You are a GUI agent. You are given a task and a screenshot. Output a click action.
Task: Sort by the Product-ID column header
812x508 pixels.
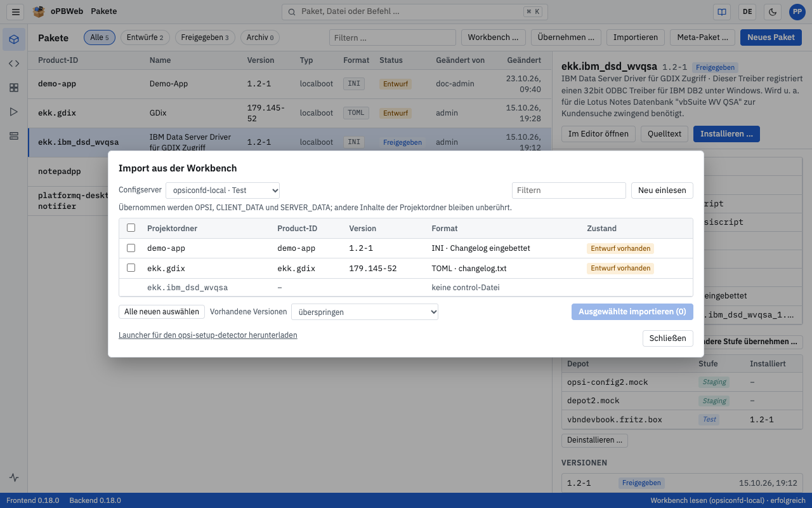point(58,60)
